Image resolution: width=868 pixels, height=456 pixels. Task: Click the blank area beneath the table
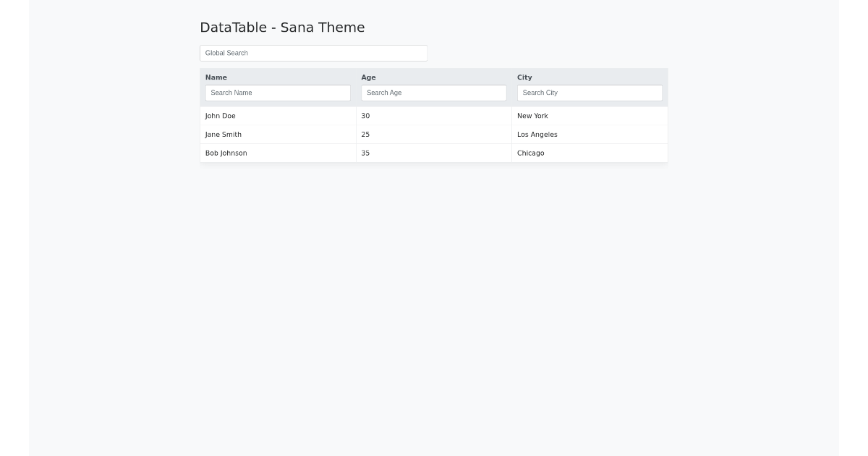click(434, 290)
